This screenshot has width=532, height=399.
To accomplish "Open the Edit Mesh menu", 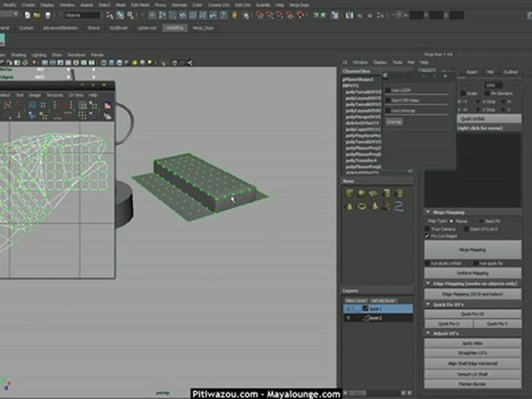I will 140,5.
